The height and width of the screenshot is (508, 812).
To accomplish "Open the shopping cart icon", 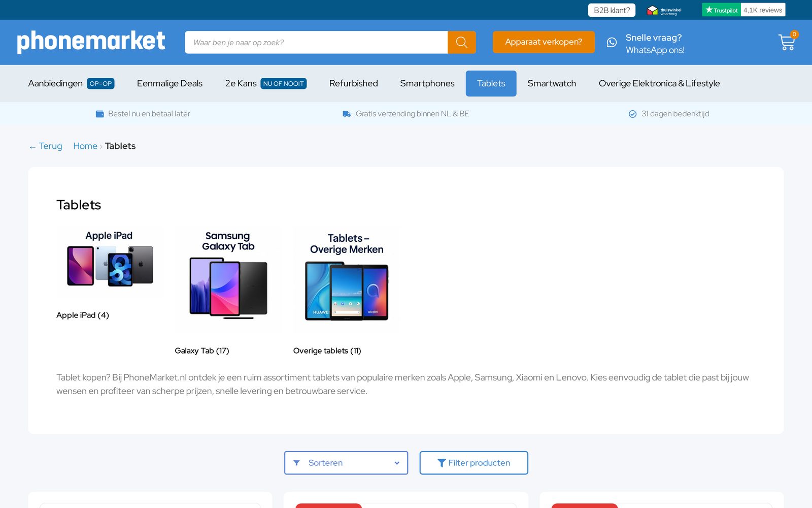I will [x=787, y=43].
